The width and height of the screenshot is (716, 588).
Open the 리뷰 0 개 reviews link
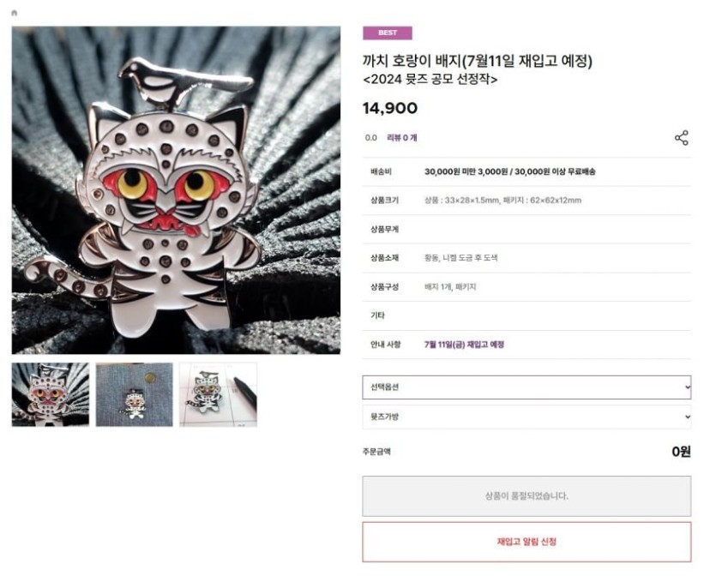click(x=402, y=137)
